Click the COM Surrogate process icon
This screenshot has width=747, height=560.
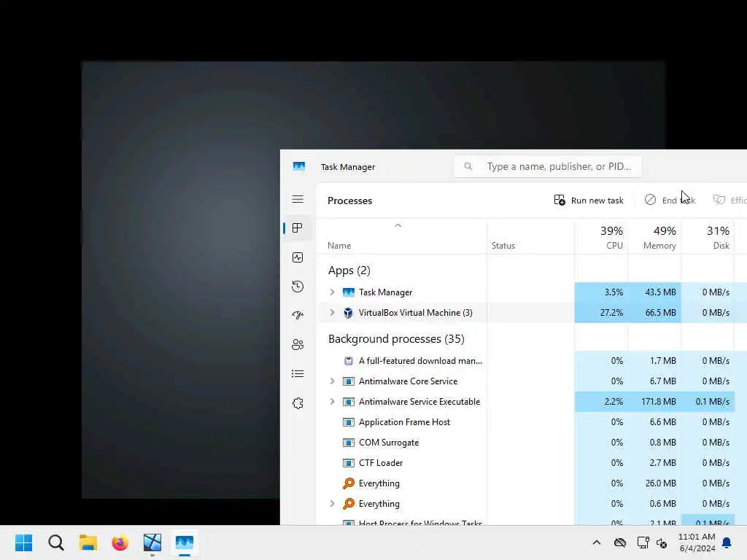349,443
